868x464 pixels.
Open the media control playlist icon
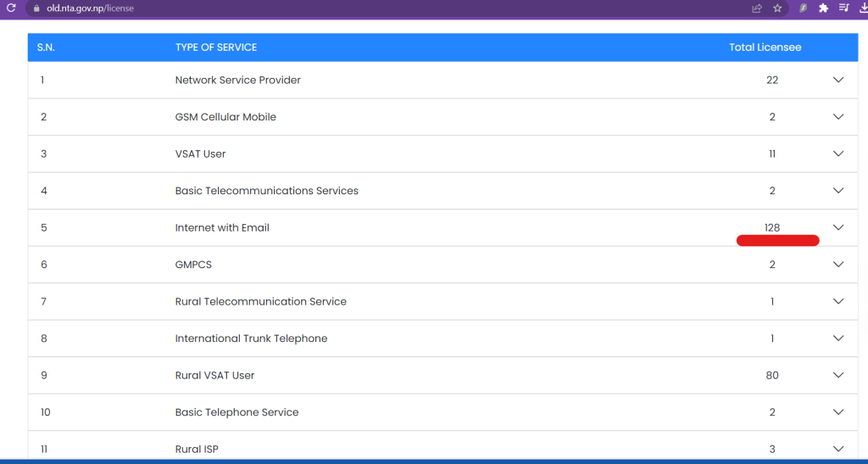pyautogui.click(x=843, y=8)
